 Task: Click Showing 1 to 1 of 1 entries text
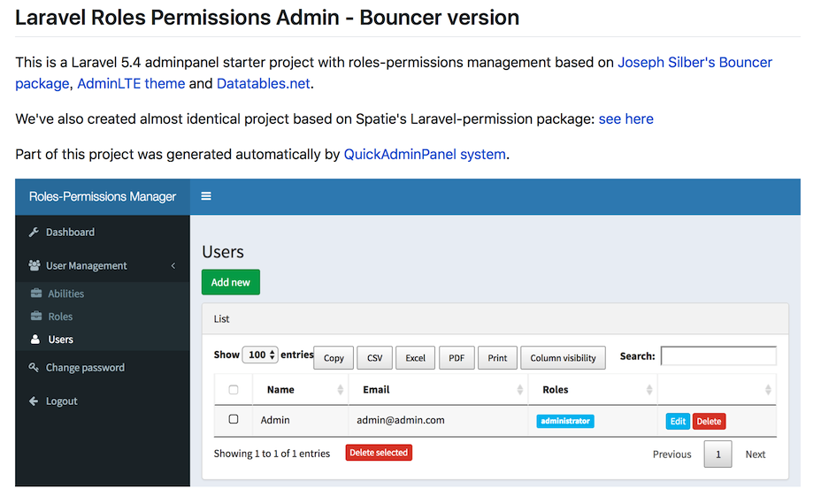pyautogui.click(x=272, y=454)
